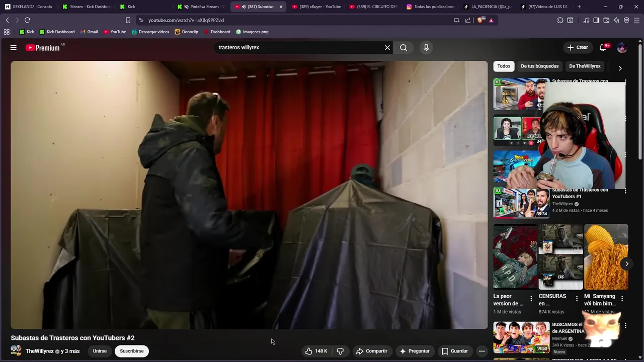Open more actions menu under the video

coord(481,351)
